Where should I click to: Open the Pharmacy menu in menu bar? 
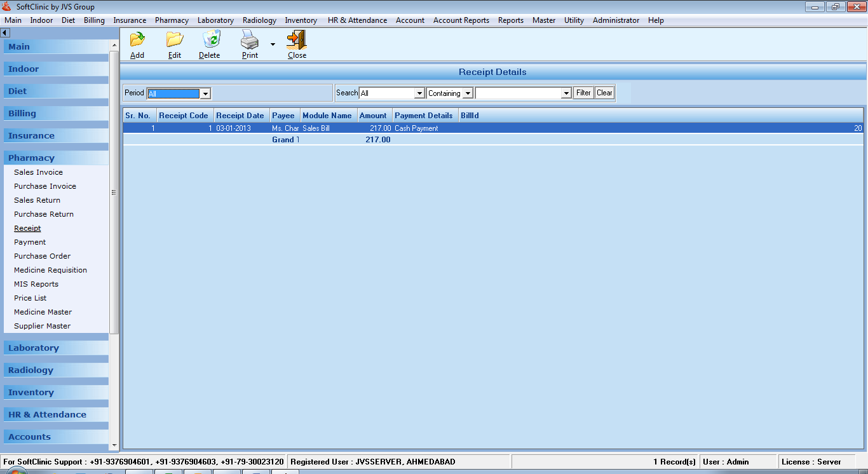coord(172,20)
